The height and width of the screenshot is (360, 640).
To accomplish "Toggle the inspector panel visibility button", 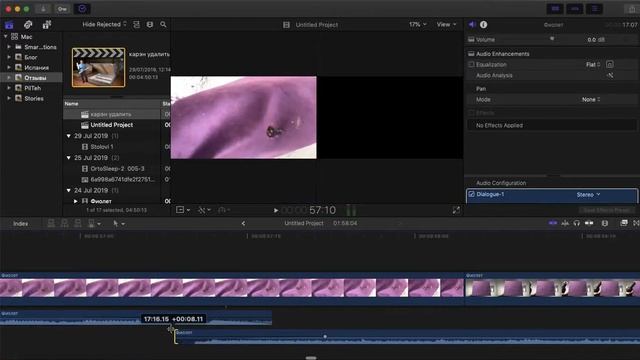I will coord(595,9).
